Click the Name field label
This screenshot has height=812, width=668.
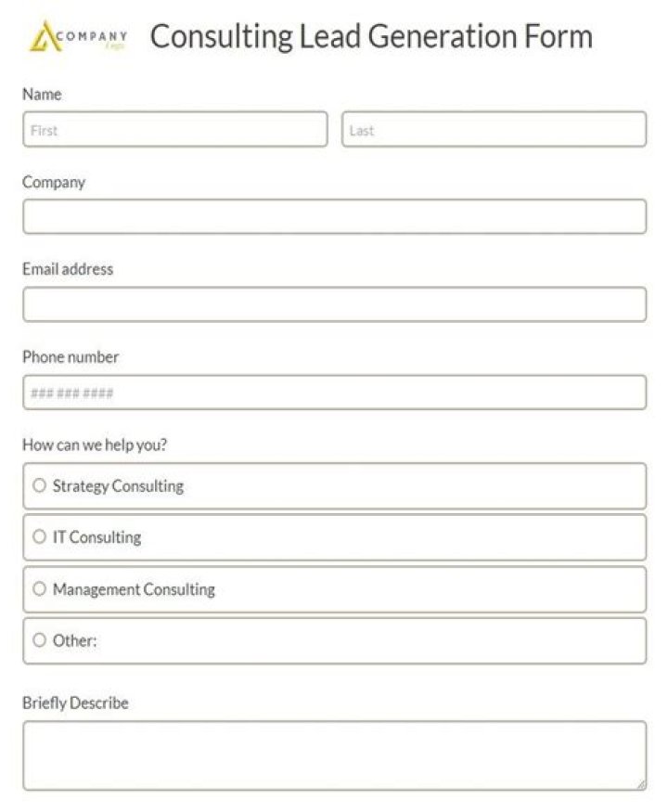(x=42, y=94)
